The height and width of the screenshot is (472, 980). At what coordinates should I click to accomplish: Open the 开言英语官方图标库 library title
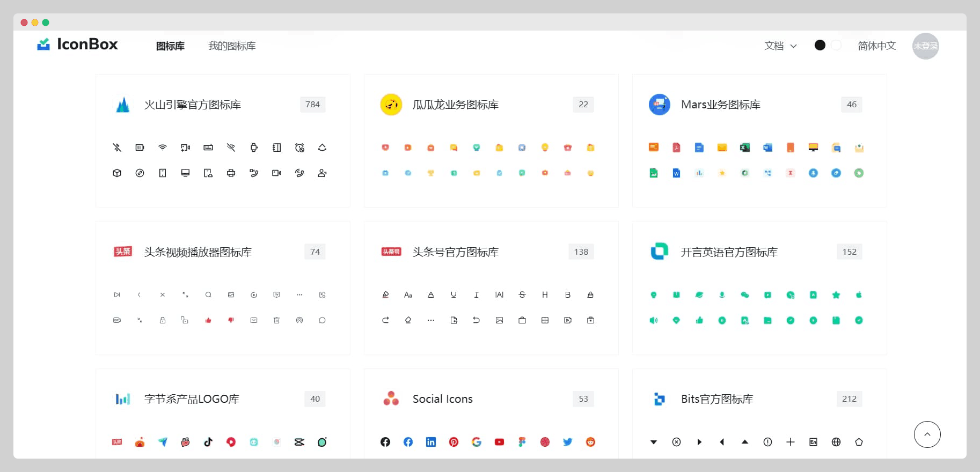point(729,252)
